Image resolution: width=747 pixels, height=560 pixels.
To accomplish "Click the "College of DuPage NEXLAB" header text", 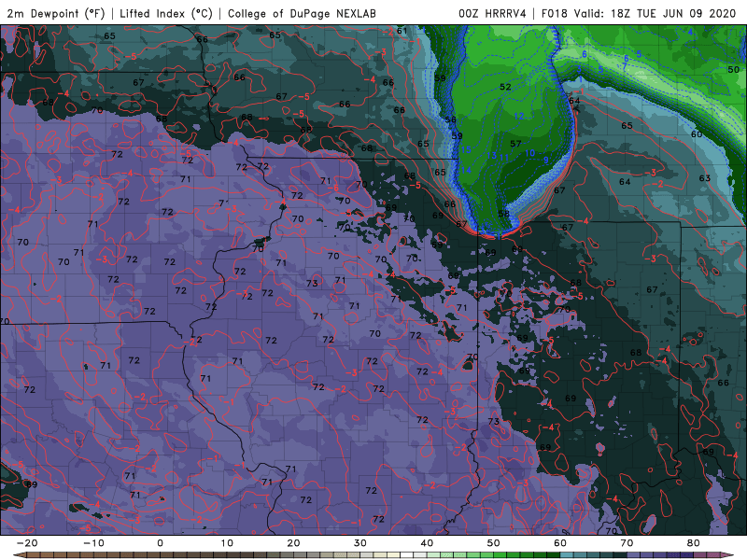I will pos(302,14).
